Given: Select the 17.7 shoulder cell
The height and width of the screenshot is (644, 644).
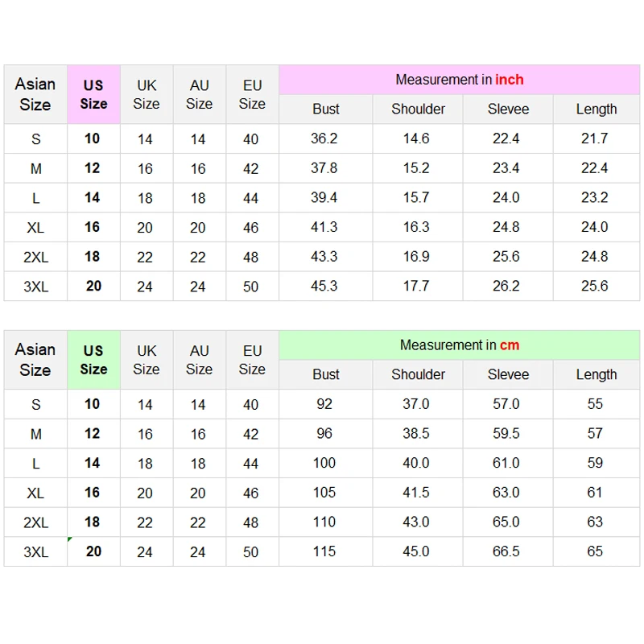Looking at the screenshot, I should point(416,286).
